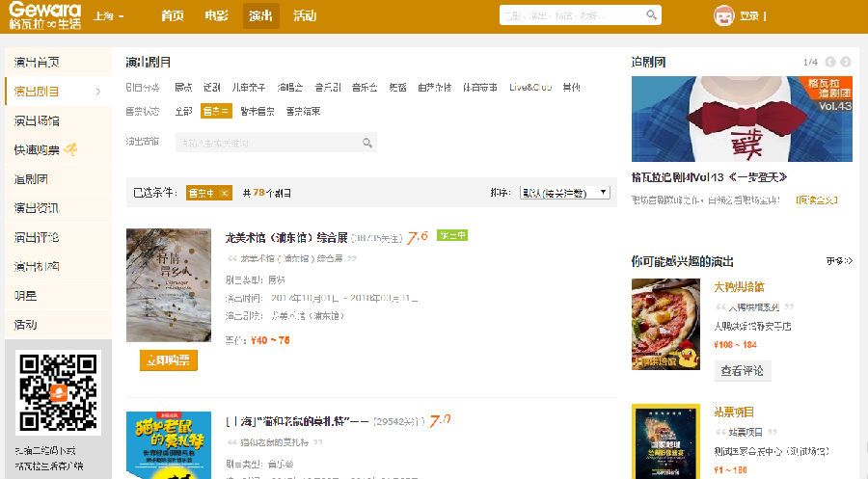Click the 阅读全文 read-more link
The height and width of the screenshot is (479, 868).
pos(817,200)
